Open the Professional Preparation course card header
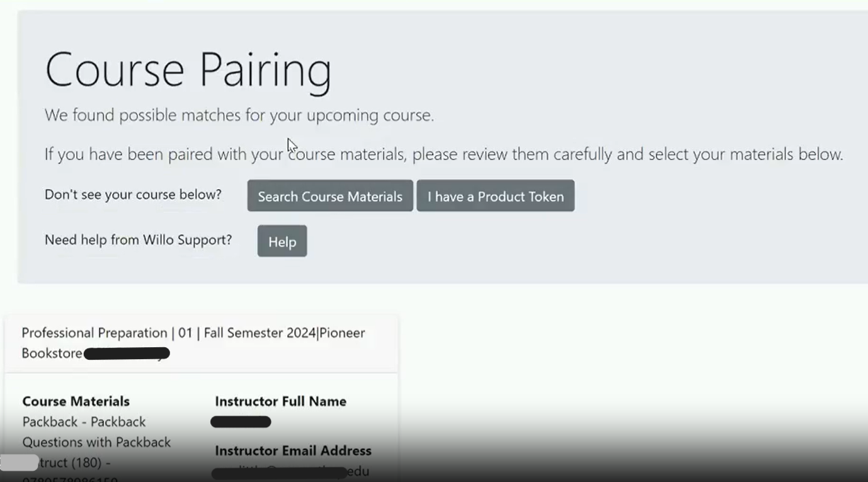 pos(202,343)
